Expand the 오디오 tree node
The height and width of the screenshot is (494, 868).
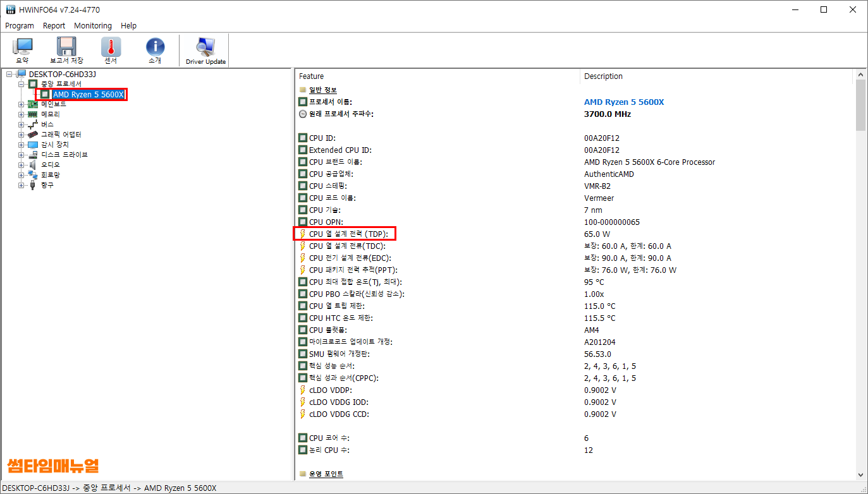coord(21,165)
